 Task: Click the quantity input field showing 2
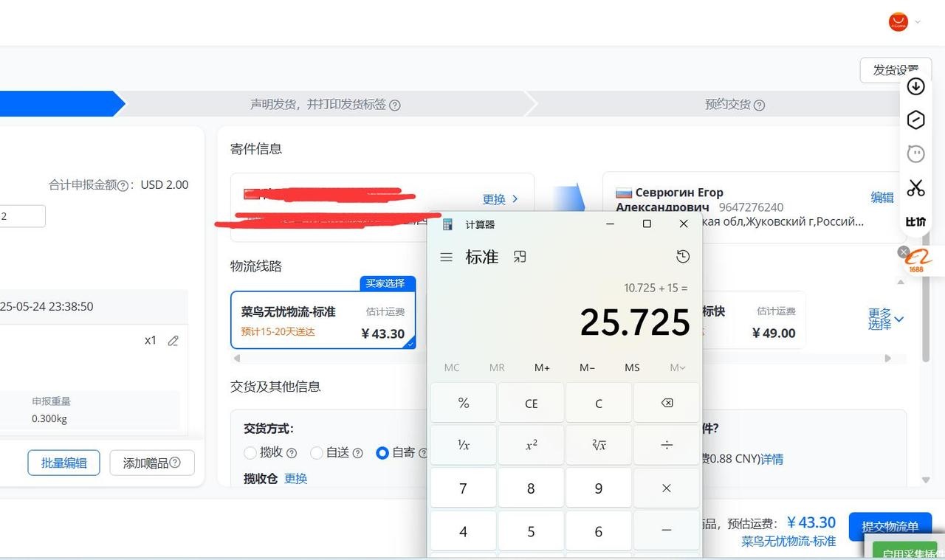[x=22, y=216]
